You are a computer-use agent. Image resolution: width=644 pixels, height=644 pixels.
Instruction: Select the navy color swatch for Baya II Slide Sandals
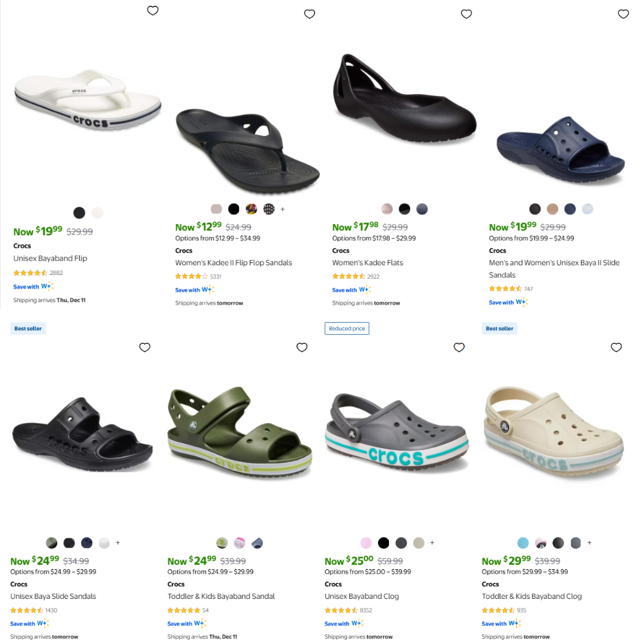[x=571, y=209]
